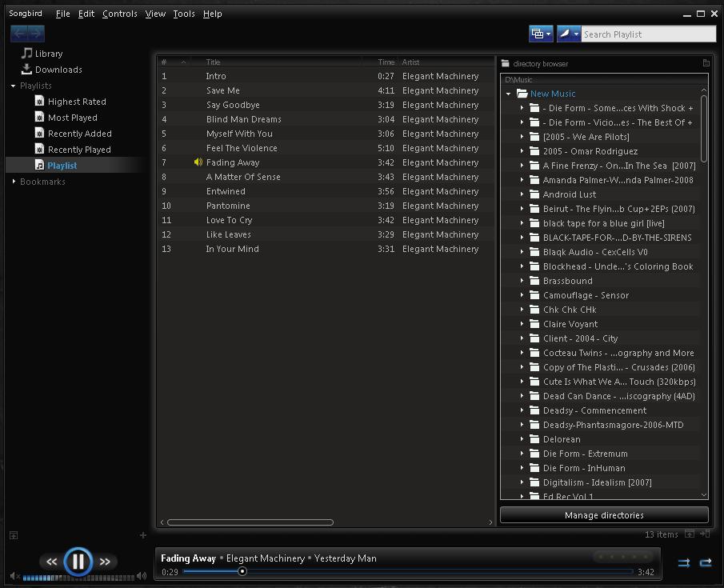The width and height of the screenshot is (724, 588).
Task: Open the media view dropdown arrow
Action: click(548, 34)
